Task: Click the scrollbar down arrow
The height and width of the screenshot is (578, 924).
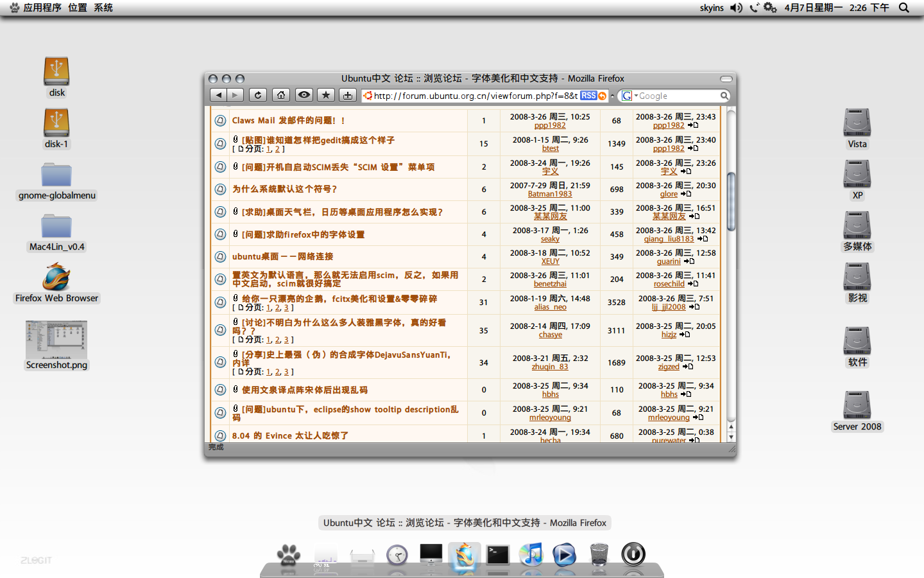Action: point(731,437)
